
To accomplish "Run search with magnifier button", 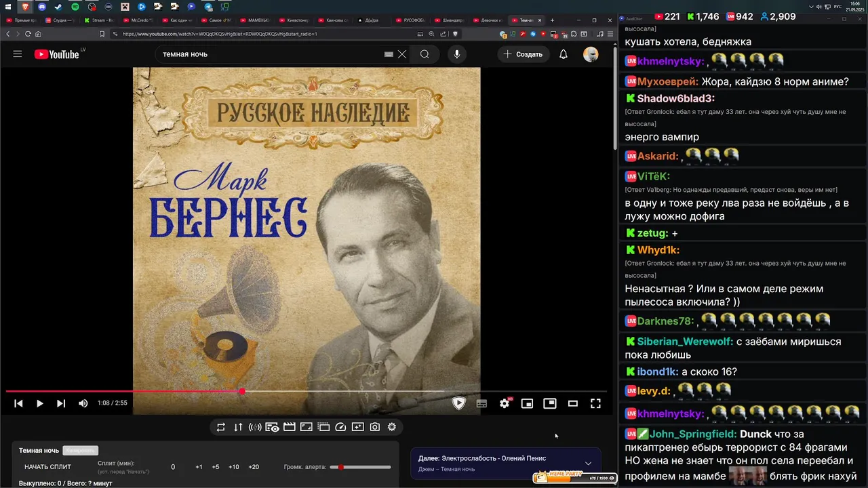I will coord(425,54).
